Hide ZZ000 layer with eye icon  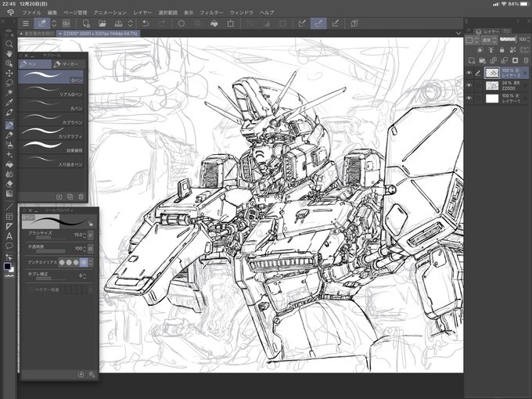[x=469, y=85]
